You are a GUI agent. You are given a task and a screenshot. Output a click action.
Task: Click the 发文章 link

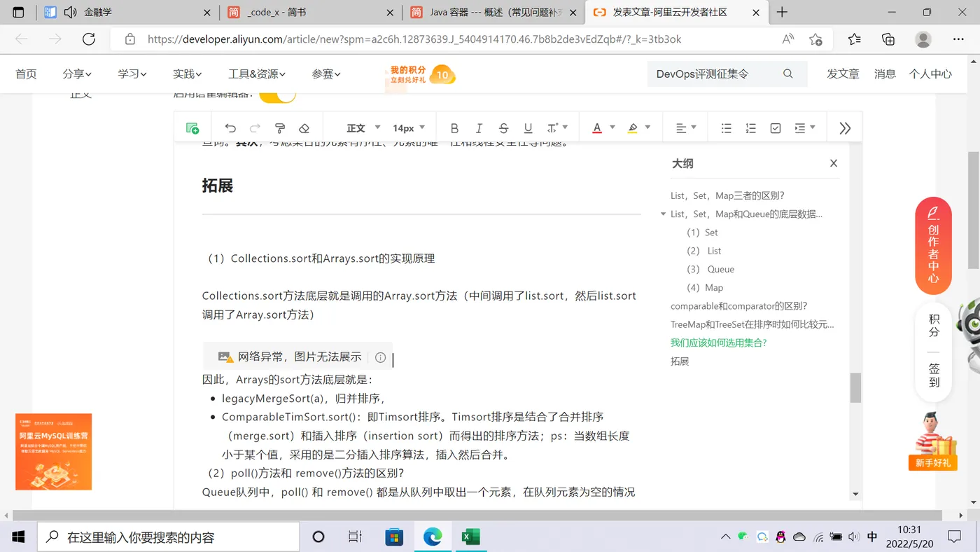click(843, 74)
